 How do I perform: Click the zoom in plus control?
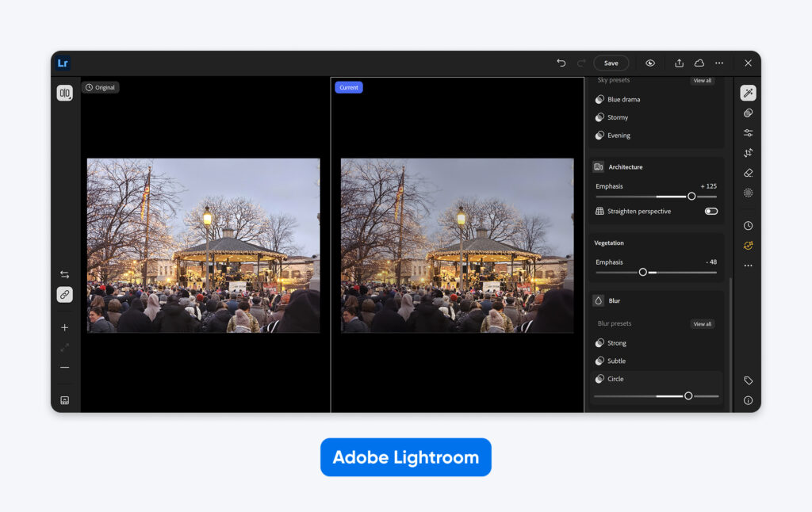64,327
